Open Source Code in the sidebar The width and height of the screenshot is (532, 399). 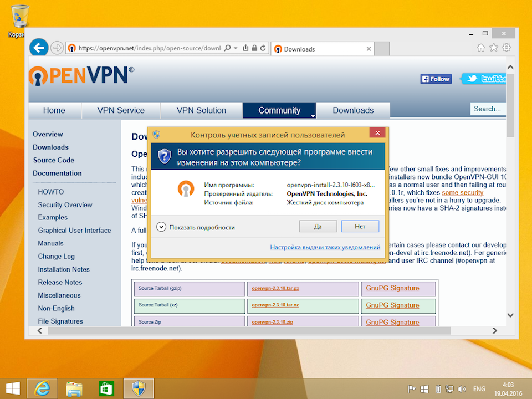54,160
